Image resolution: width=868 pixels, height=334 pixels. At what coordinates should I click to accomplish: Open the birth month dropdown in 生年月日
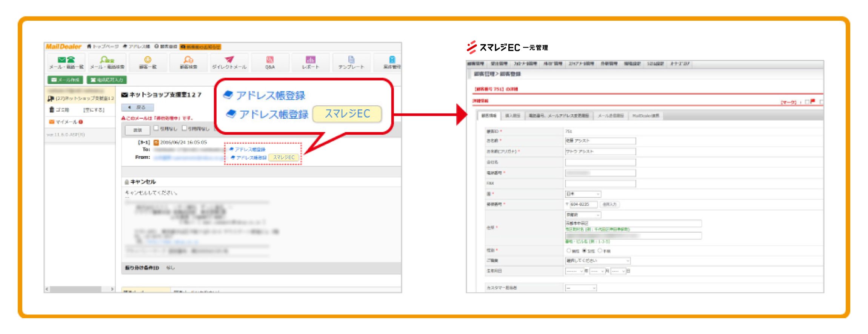point(597,271)
